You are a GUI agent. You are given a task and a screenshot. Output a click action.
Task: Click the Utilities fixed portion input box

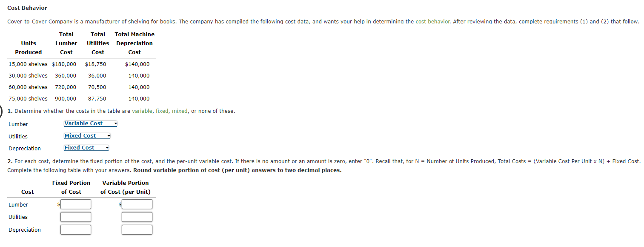(76, 217)
